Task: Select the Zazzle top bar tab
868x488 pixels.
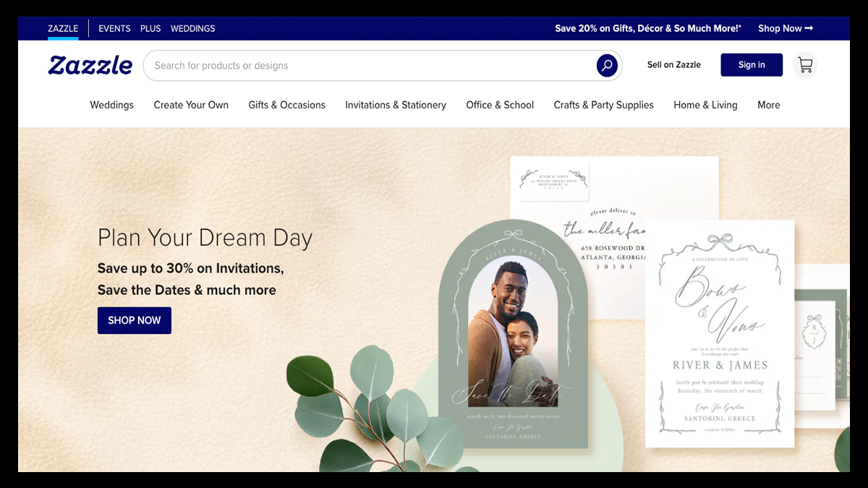Action: [63, 28]
